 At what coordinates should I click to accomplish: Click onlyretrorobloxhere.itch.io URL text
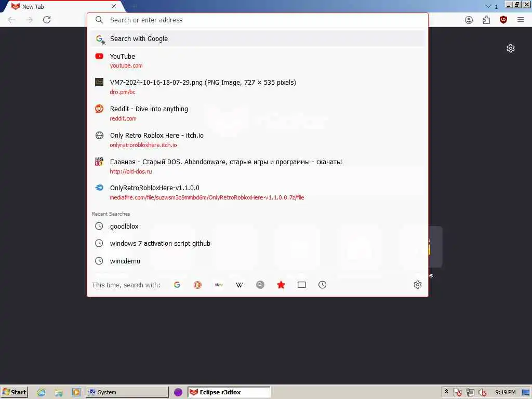click(x=143, y=145)
